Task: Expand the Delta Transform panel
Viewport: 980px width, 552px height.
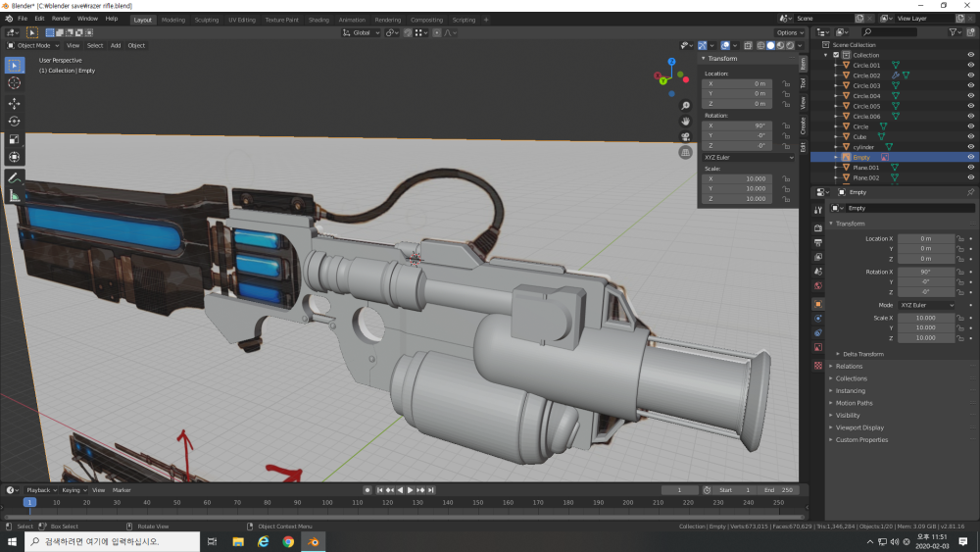Action: click(x=863, y=354)
